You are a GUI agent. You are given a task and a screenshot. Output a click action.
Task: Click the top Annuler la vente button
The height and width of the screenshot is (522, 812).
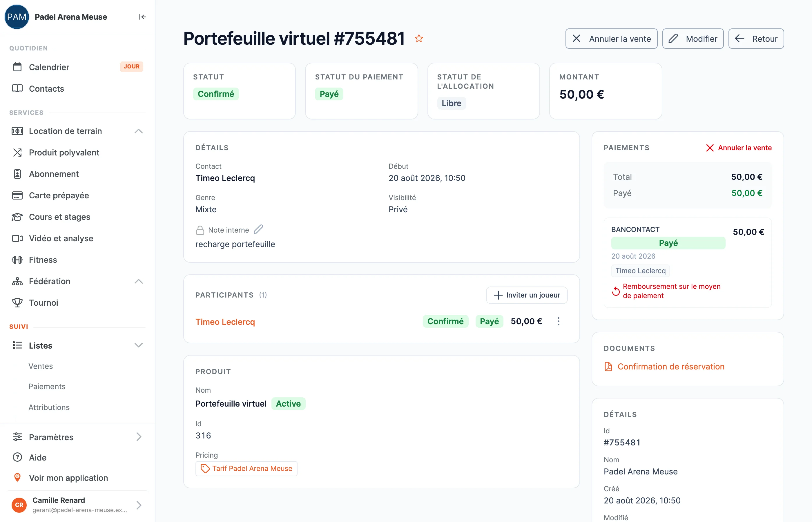[611, 39]
